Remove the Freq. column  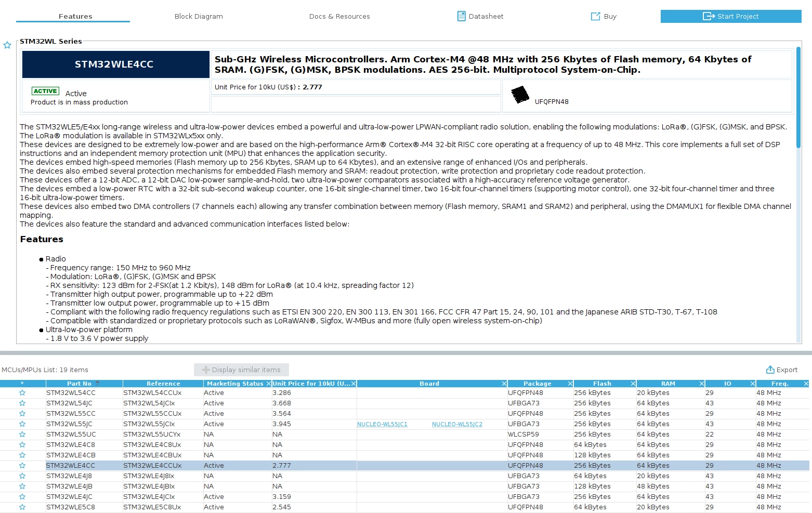click(x=806, y=384)
